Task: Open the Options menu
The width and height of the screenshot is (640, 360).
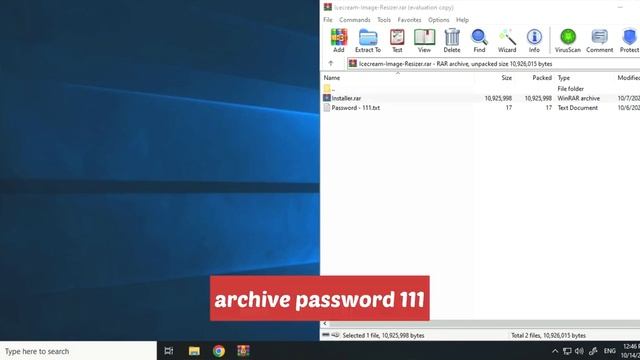Action: pyautogui.click(x=438, y=20)
